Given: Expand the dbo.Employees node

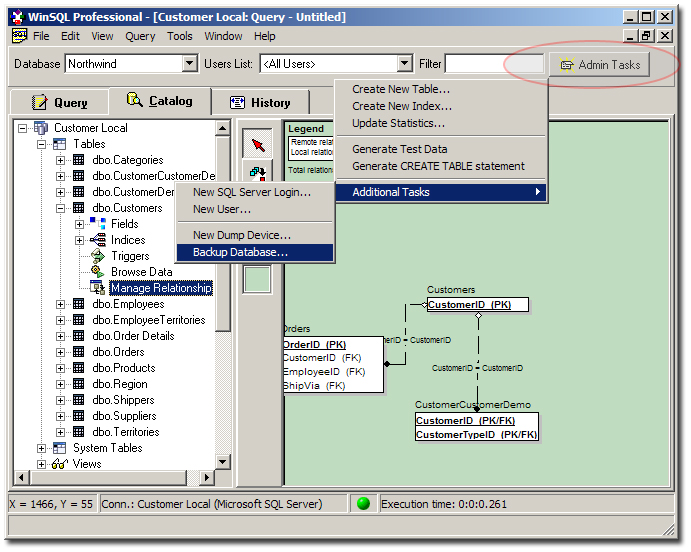Looking at the screenshot, I should [x=60, y=304].
